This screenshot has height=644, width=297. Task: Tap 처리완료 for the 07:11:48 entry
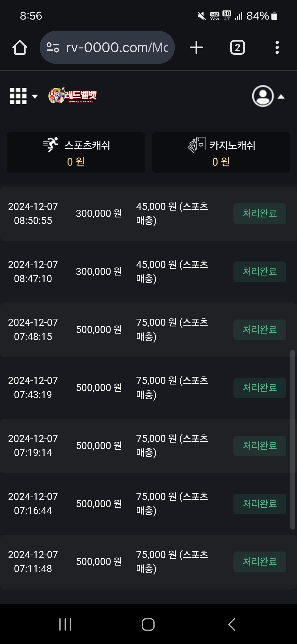pos(260,562)
